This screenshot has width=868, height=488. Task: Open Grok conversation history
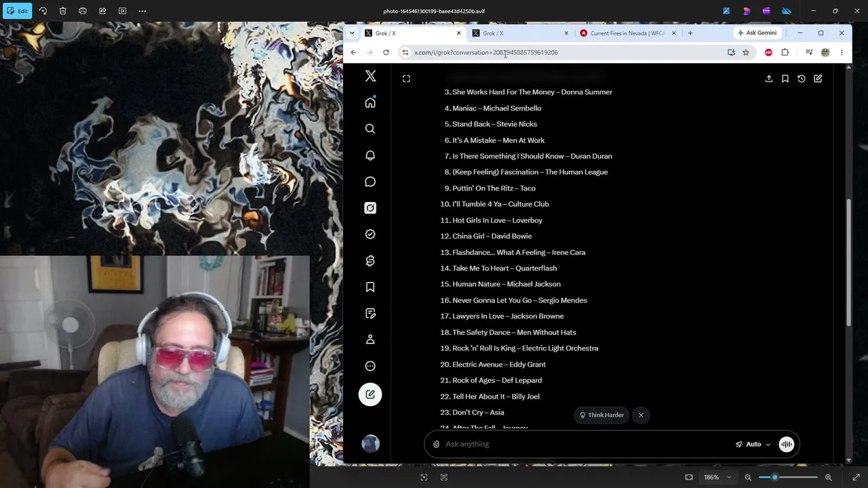pyautogui.click(x=802, y=79)
